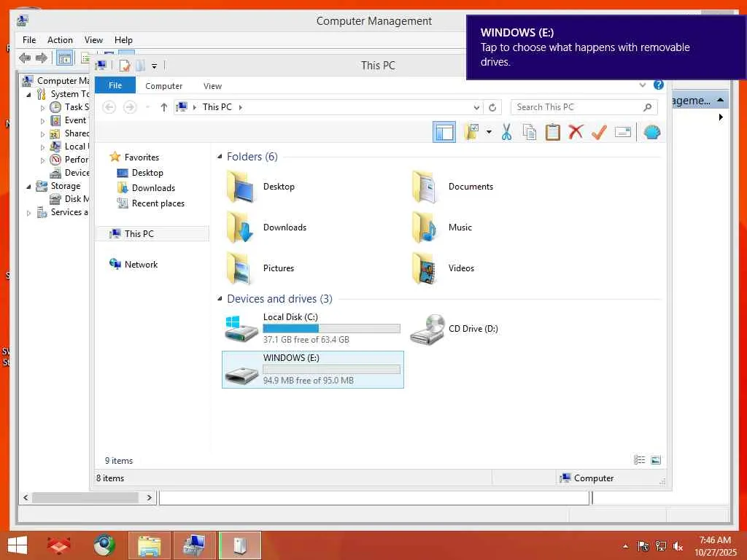Switch to Details view icon
Image resolution: width=747 pixels, height=560 pixels.
(639, 460)
